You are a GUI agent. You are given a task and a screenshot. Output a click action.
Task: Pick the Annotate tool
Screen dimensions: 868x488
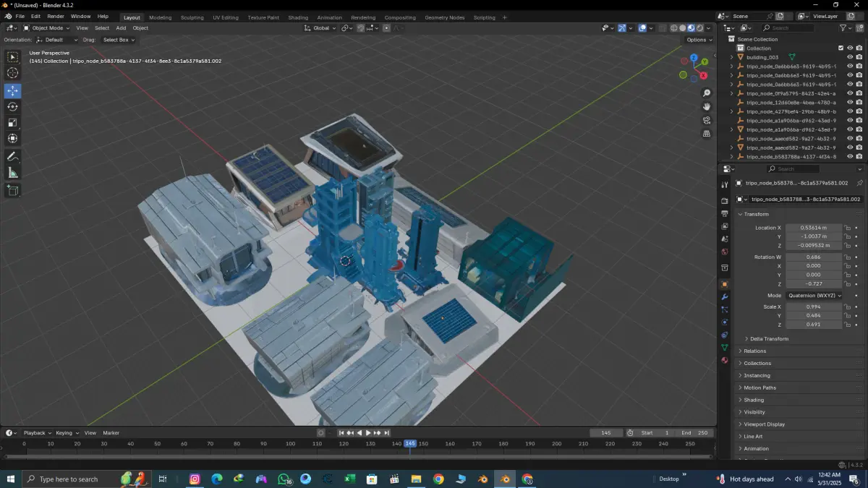click(12, 157)
